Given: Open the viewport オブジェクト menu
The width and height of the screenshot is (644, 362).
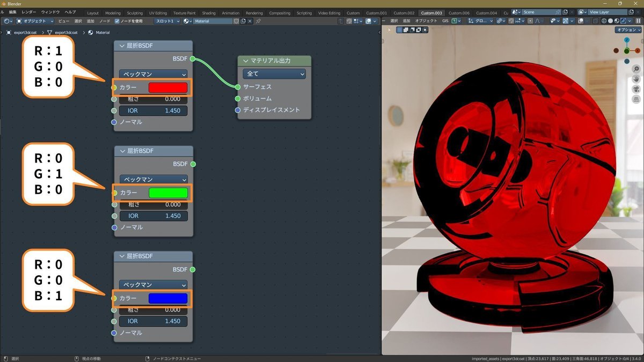Looking at the screenshot, I should 426,21.
